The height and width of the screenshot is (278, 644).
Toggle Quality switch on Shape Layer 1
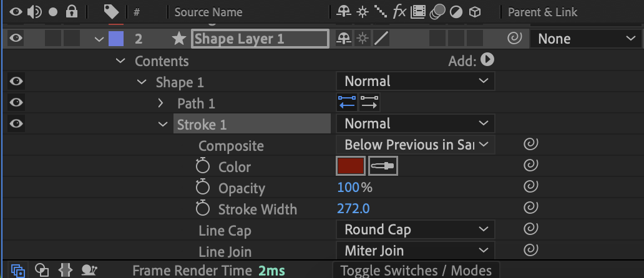381,39
